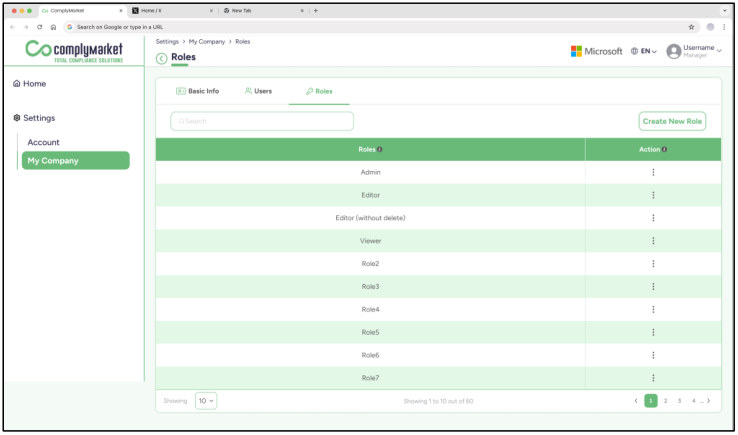
Task: Open the action menu for the Editor role
Action: point(653,195)
